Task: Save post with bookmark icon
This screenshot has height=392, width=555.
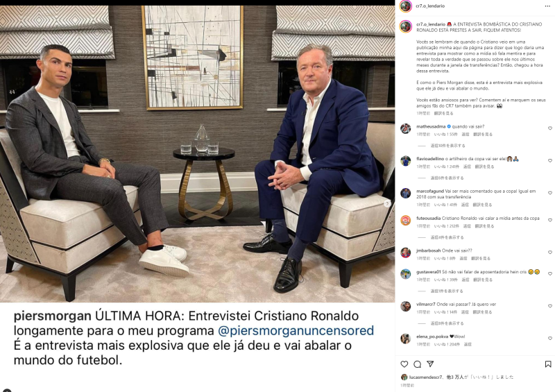Action: [548, 364]
